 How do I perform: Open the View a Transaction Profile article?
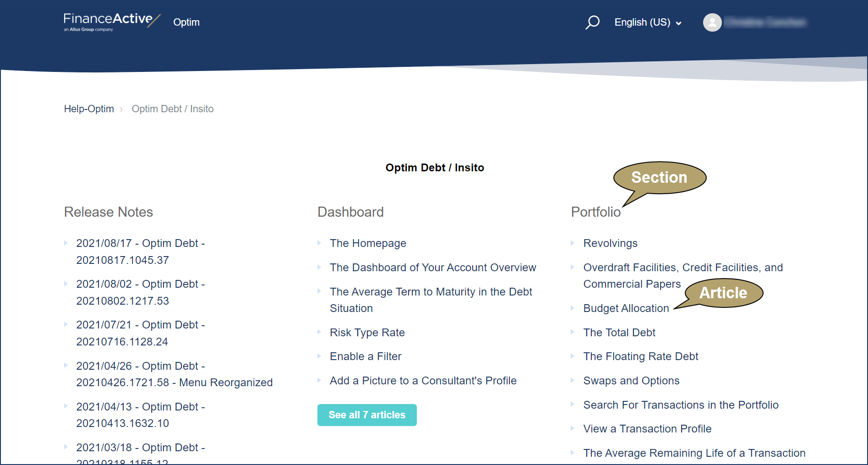pyautogui.click(x=647, y=429)
